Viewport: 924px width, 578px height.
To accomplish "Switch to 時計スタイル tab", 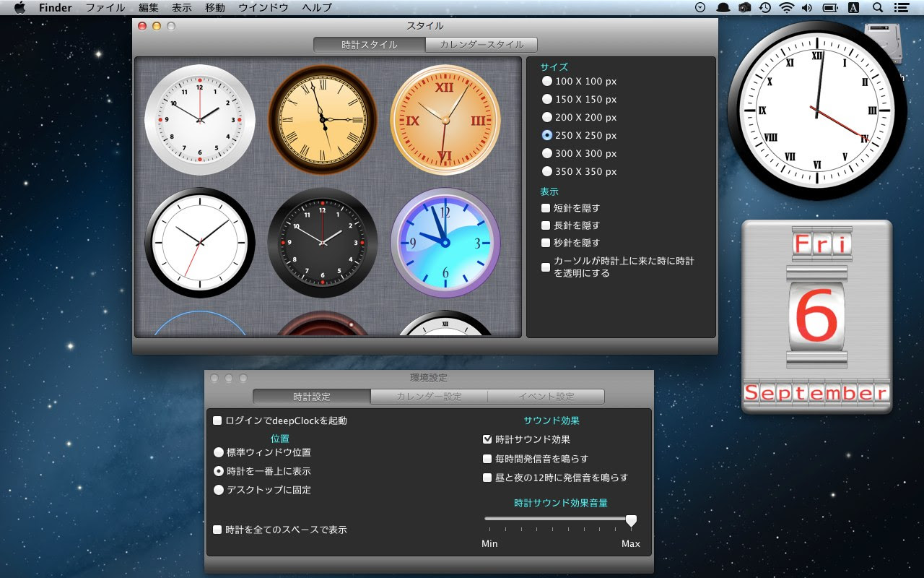I will click(x=370, y=45).
